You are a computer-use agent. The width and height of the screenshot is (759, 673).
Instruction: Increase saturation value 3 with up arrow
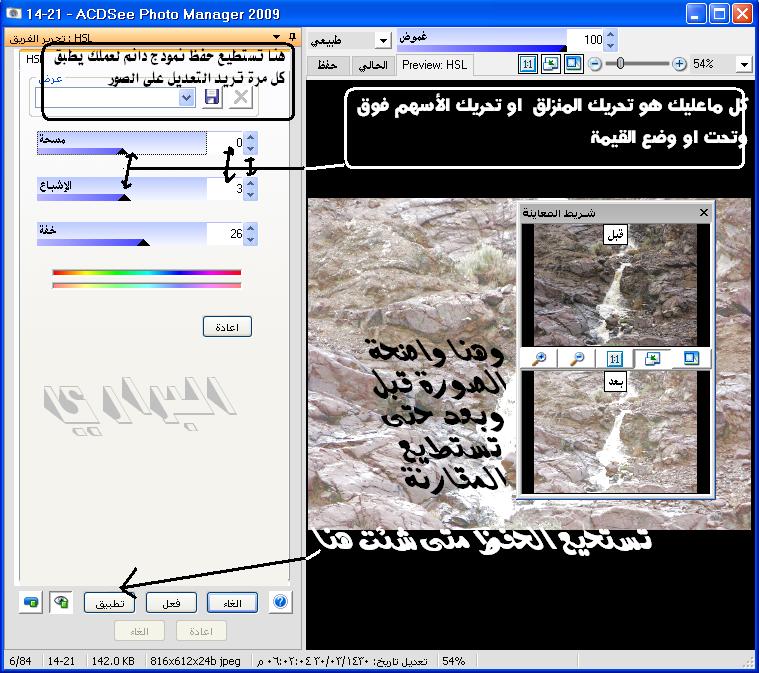[250, 183]
